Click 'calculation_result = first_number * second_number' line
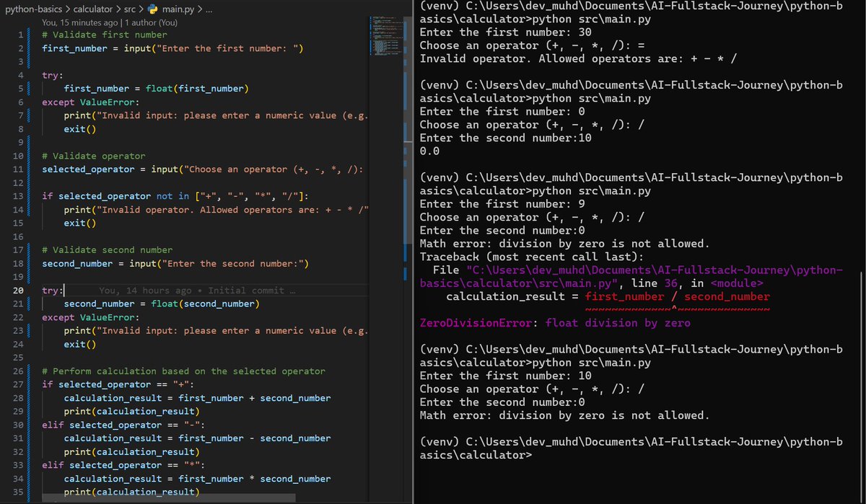866x504 pixels. pyautogui.click(x=197, y=479)
